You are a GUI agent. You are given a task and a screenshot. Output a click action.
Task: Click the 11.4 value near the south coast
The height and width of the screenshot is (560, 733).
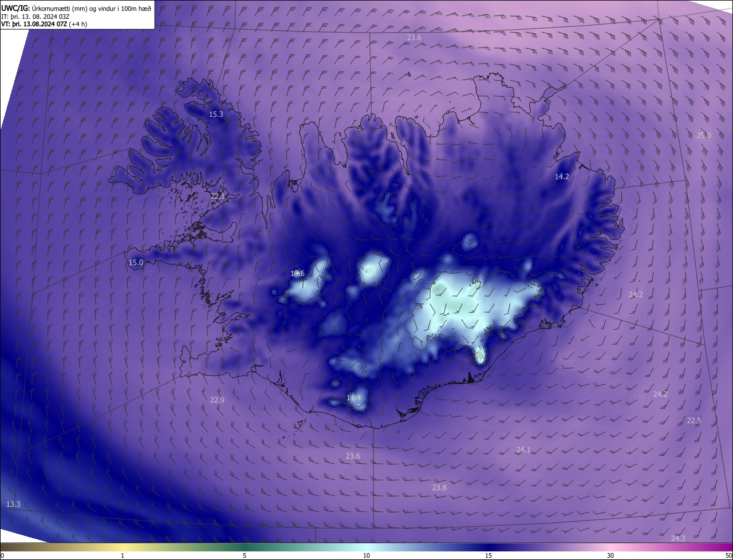click(x=353, y=397)
